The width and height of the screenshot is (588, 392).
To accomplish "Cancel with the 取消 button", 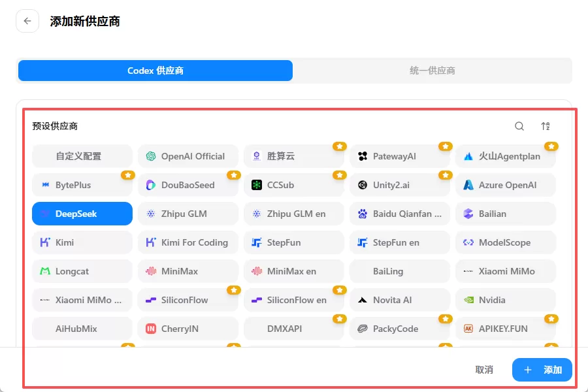I will [483, 370].
